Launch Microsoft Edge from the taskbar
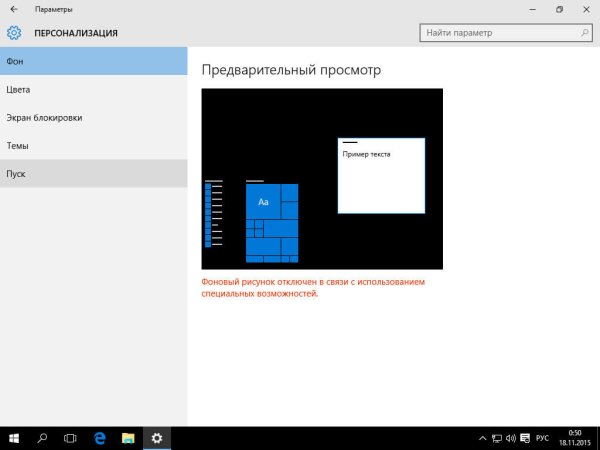The width and height of the screenshot is (600, 450). coord(100,438)
